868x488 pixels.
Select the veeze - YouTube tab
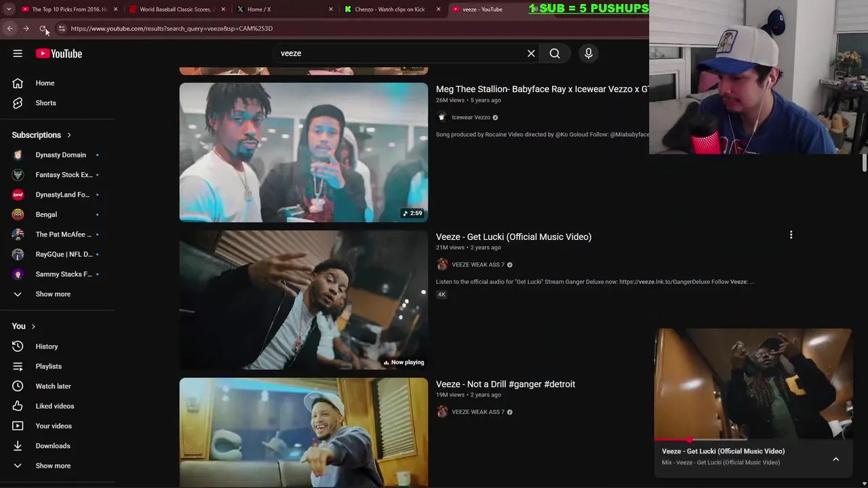(x=483, y=9)
